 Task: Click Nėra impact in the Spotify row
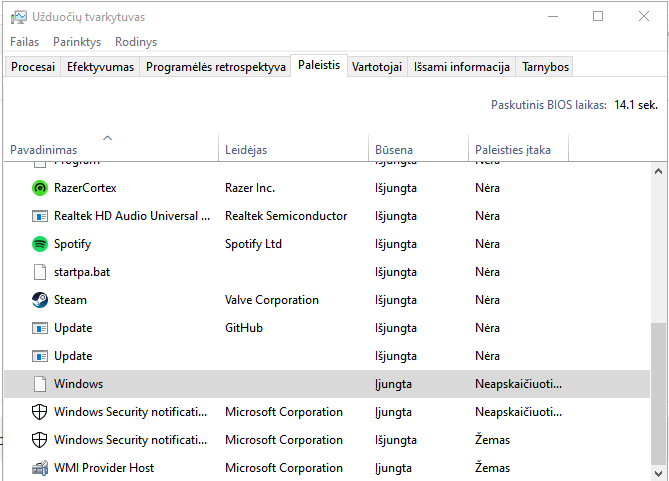[487, 244]
